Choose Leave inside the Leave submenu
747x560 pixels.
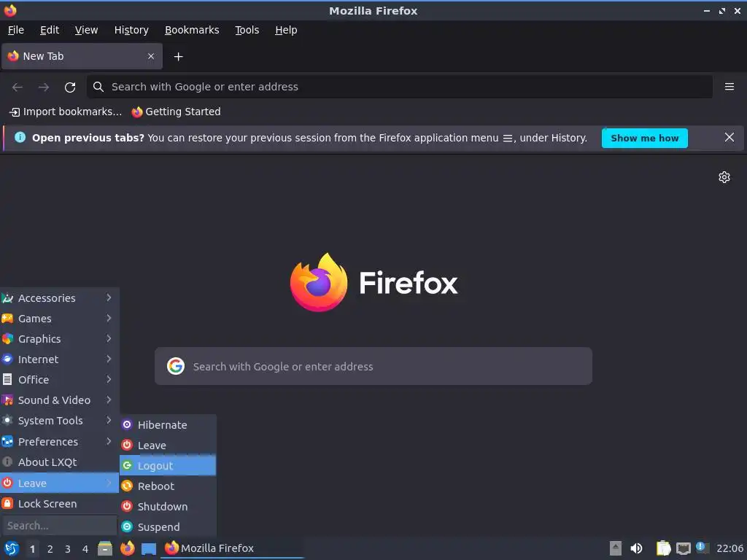tap(168, 446)
